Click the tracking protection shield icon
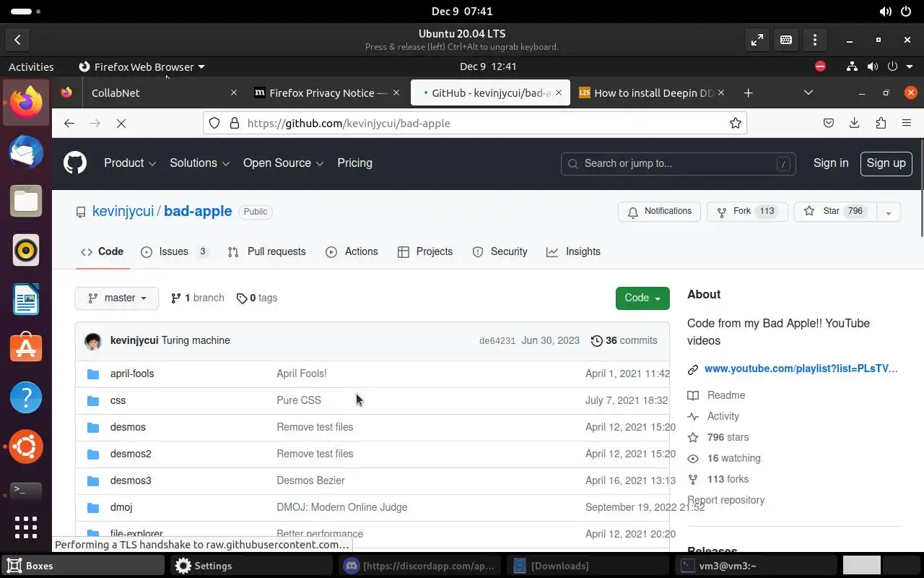Image resolution: width=924 pixels, height=578 pixels. coord(214,124)
